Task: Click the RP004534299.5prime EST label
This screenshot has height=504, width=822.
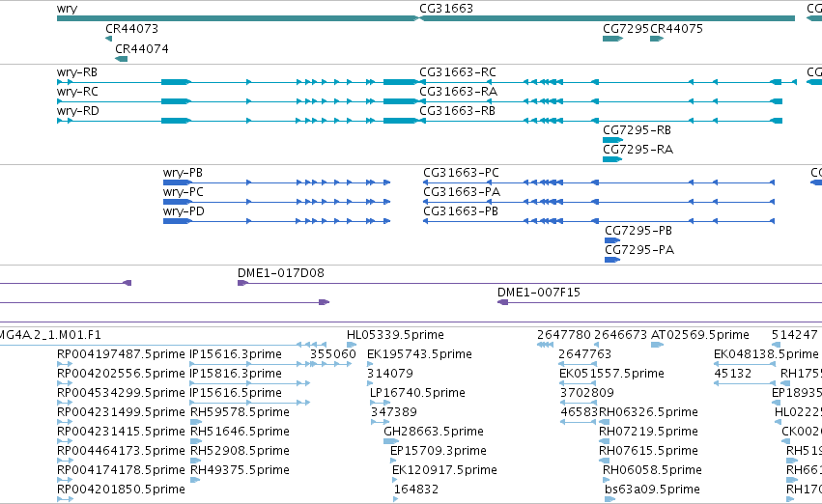Action: tap(121, 394)
